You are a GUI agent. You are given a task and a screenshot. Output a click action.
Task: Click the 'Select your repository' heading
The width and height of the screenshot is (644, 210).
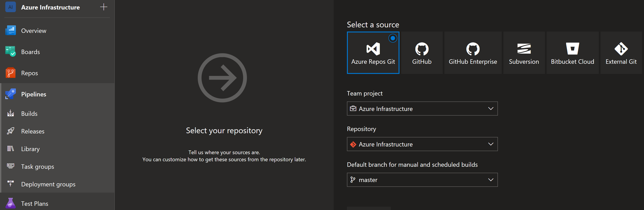[224, 131]
